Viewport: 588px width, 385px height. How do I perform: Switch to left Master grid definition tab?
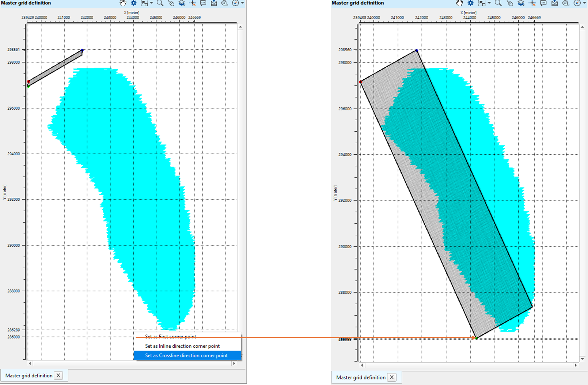29,375
